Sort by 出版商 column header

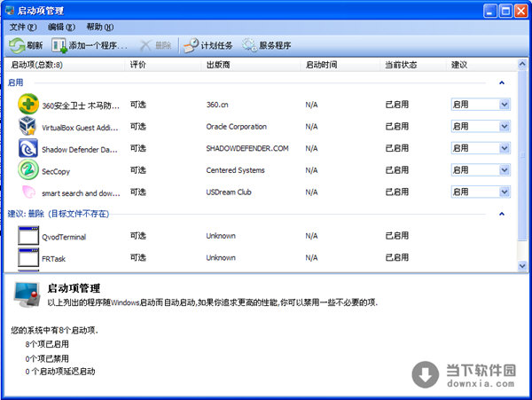pyautogui.click(x=251, y=65)
